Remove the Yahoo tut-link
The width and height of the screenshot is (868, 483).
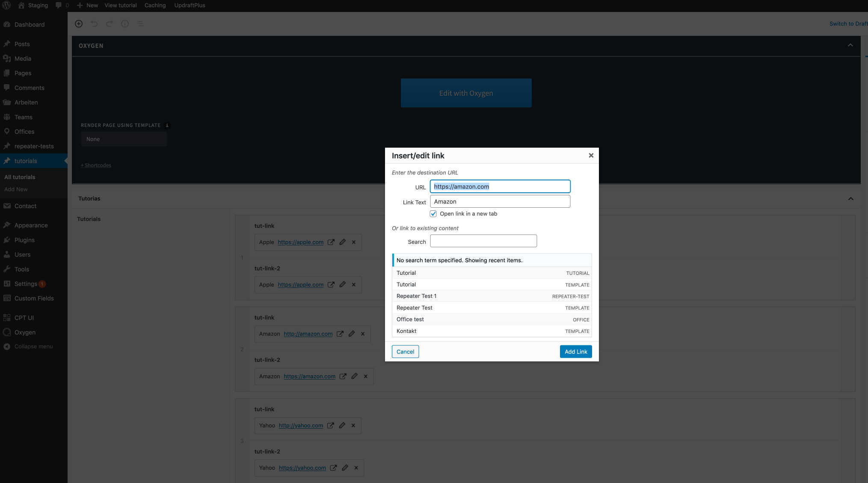pos(353,426)
